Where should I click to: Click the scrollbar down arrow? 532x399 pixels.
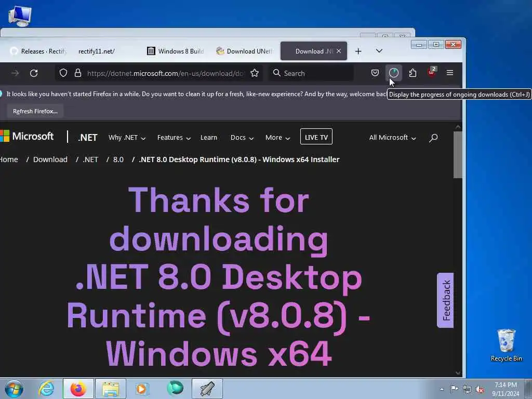[458, 373]
